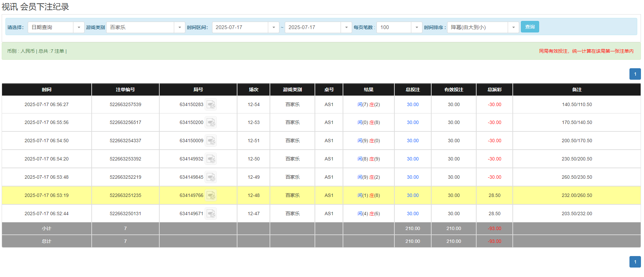Click total bet 30.00 link for 06:56:27
The height and width of the screenshot is (277, 644).
coord(413,105)
